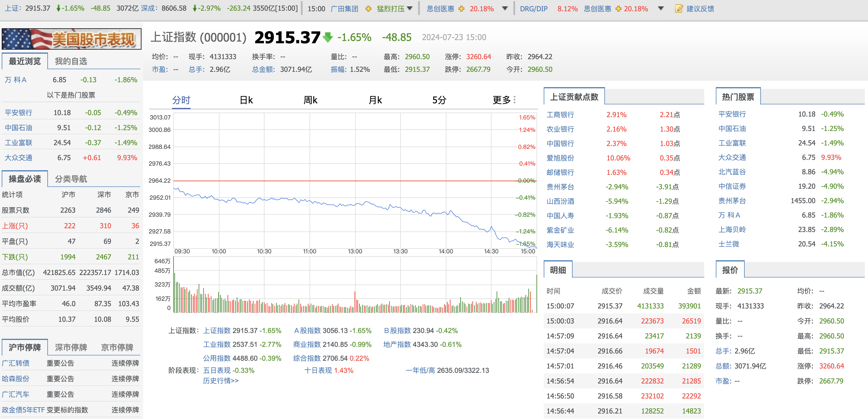Expand dropdown arrow after 思创医惠 20.18%
Viewport: 868px width, 419px height.
(505, 8)
